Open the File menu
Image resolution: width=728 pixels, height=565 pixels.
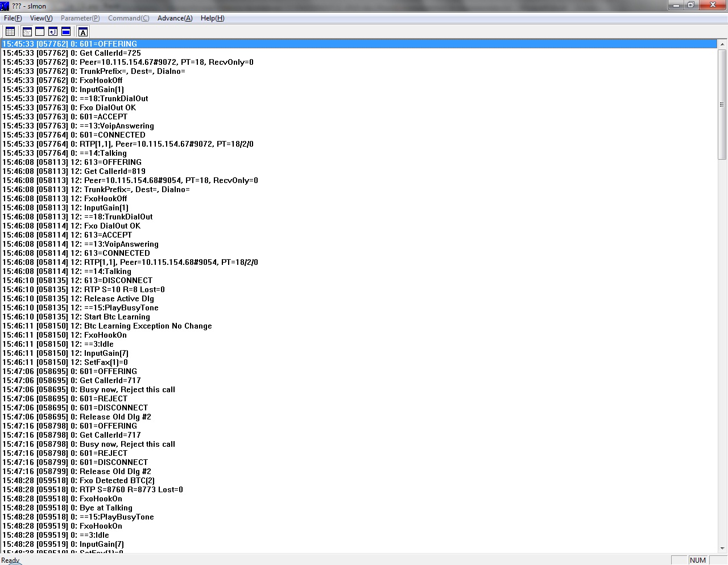(13, 18)
